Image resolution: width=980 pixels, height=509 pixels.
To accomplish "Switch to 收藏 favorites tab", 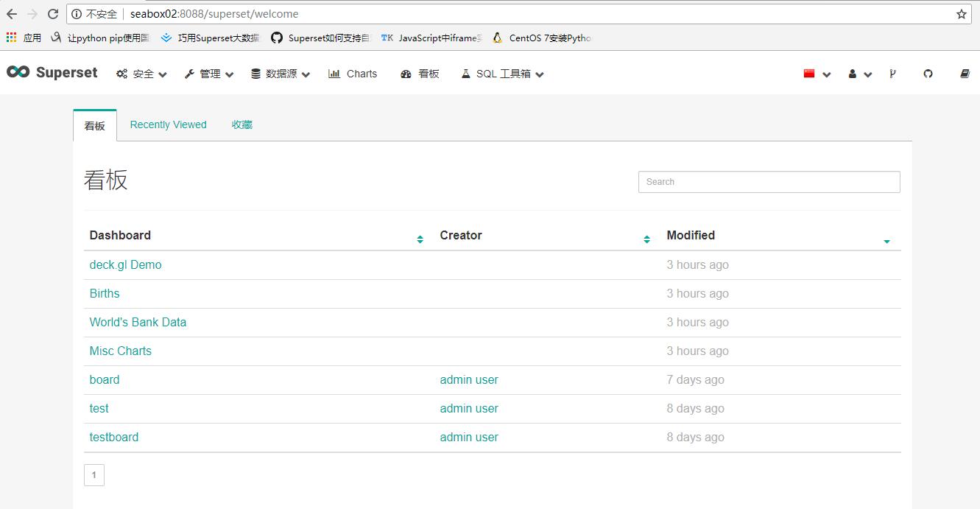I will click(x=242, y=124).
